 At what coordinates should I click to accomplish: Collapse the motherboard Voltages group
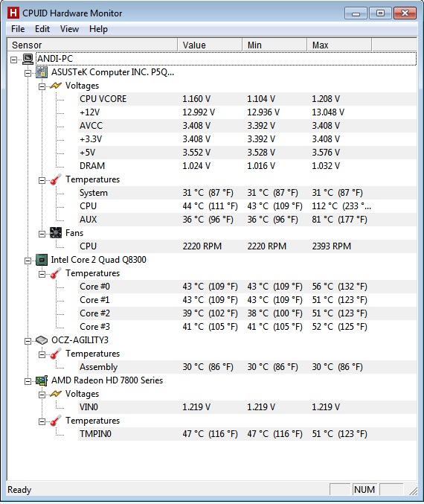(x=42, y=86)
